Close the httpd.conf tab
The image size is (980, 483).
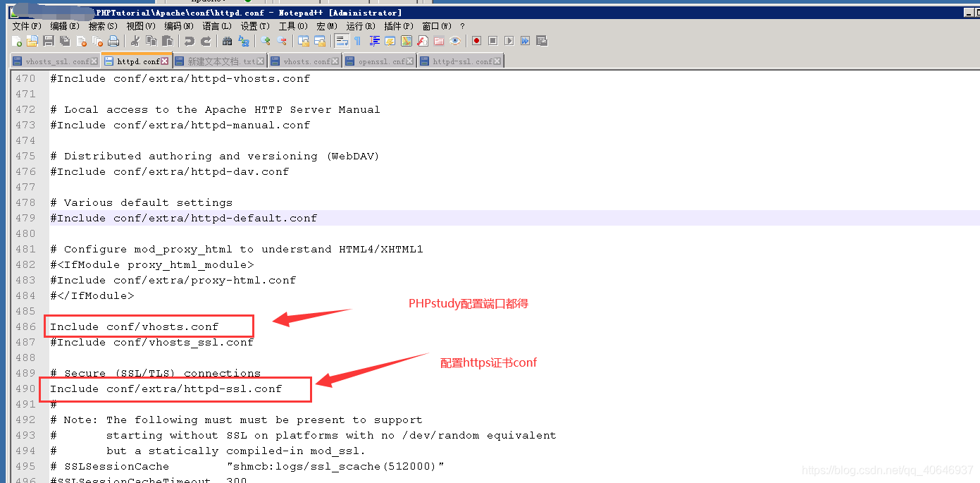tap(165, 61)
